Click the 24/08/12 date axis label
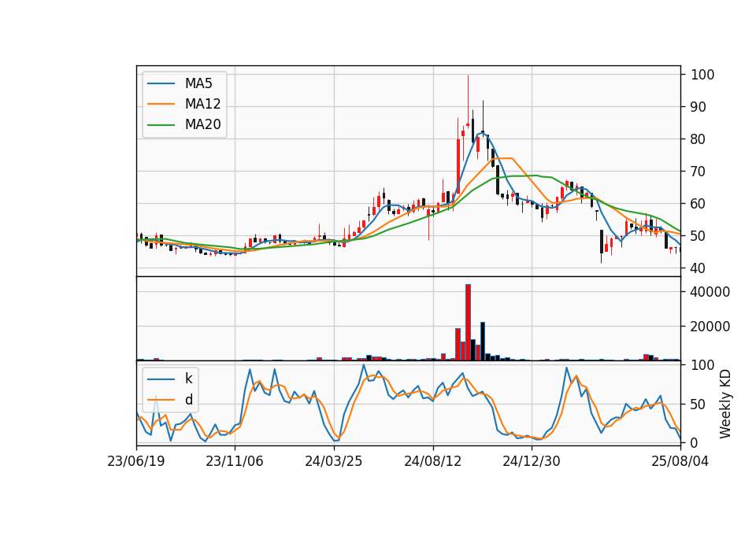The width and height of the screenshot is (756, 543). pyautogui.click(x=433, y=461)
